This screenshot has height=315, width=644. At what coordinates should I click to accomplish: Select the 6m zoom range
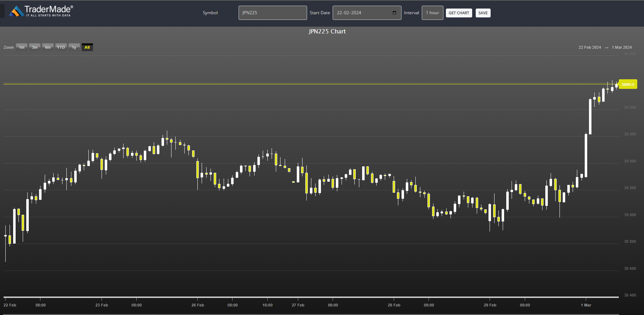pyautogui.click(x=48, y=47)
